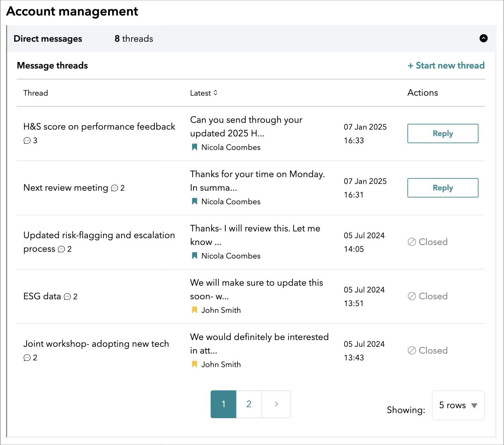The image size is (504, 445).
Task: Click comment count icon on H&S score thread
Action: [x=27, y=141]
